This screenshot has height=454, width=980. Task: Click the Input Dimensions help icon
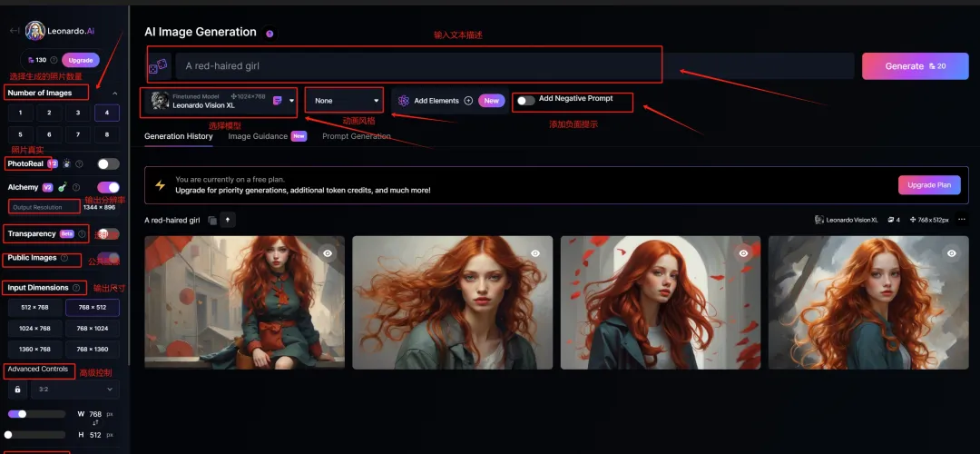[76, 288]
